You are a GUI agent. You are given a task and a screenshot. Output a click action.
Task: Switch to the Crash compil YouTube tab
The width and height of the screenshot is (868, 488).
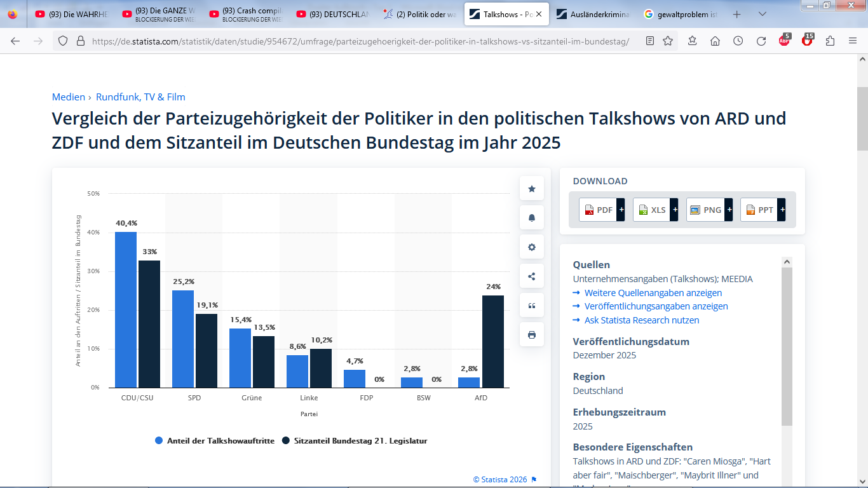click(250, 14)
